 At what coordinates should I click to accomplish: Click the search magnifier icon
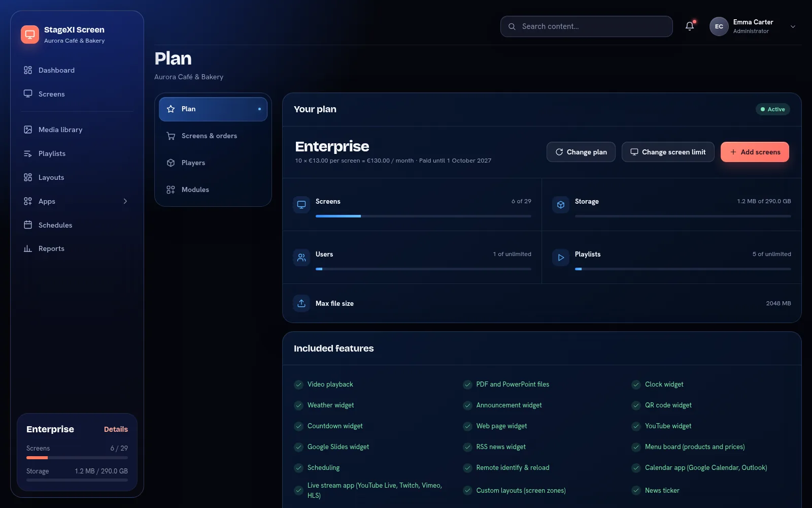pos(512,26)
